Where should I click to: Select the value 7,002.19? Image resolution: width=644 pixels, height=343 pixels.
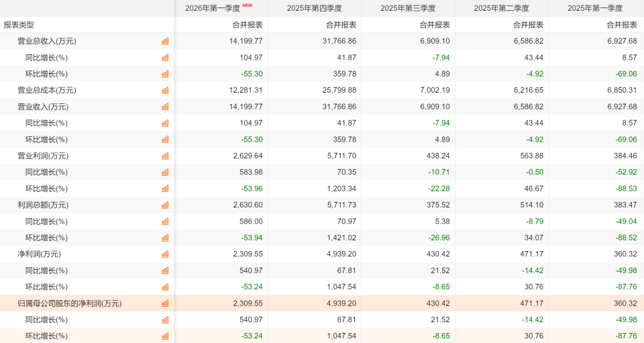(x=435, y=91)
